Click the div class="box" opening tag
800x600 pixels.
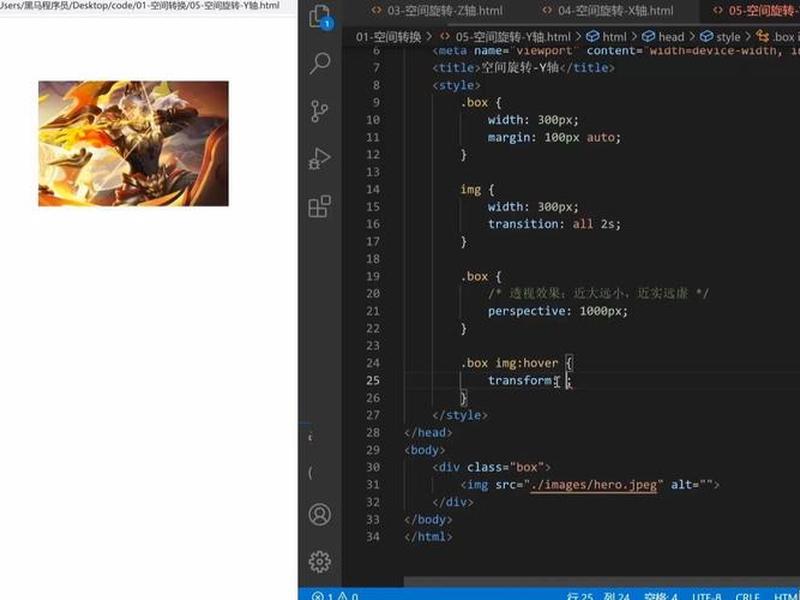491,467
